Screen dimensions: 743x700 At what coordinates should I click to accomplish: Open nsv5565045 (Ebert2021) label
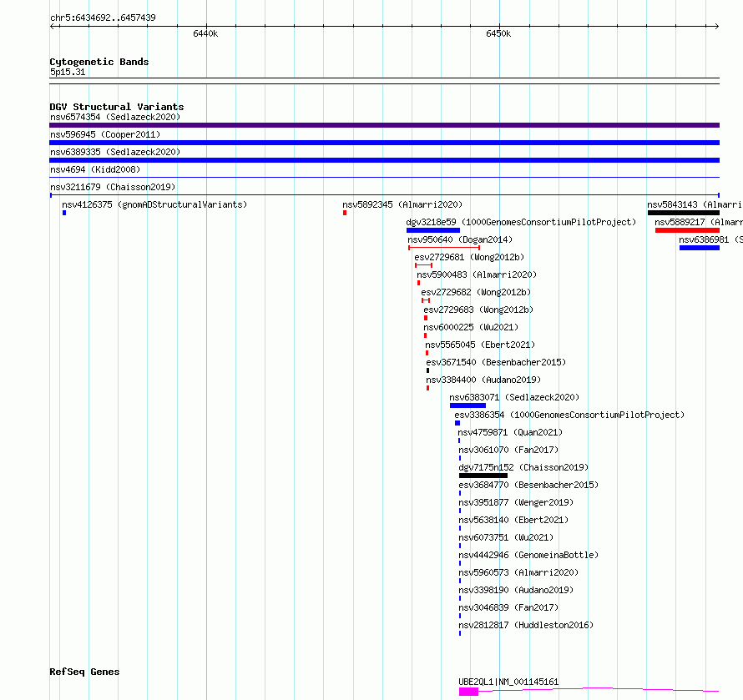(480, 345)
